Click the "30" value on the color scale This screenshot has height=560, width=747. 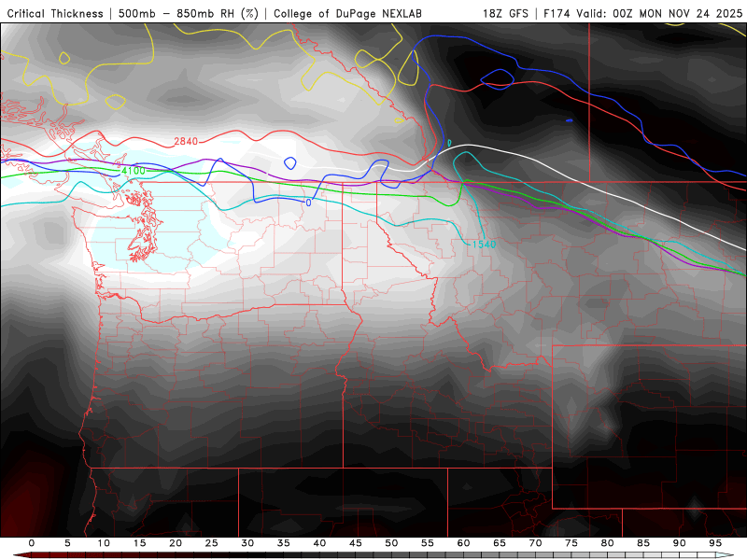coord(247,543)
